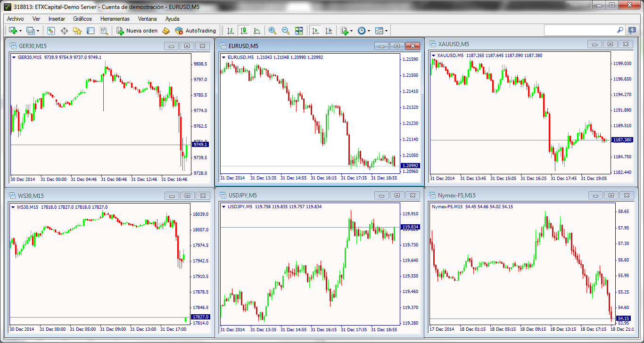Screen dimensions: 644x343
Task: Open the Navigator star-folder icon
Action: pyautogui.click(x=77, y=31)
